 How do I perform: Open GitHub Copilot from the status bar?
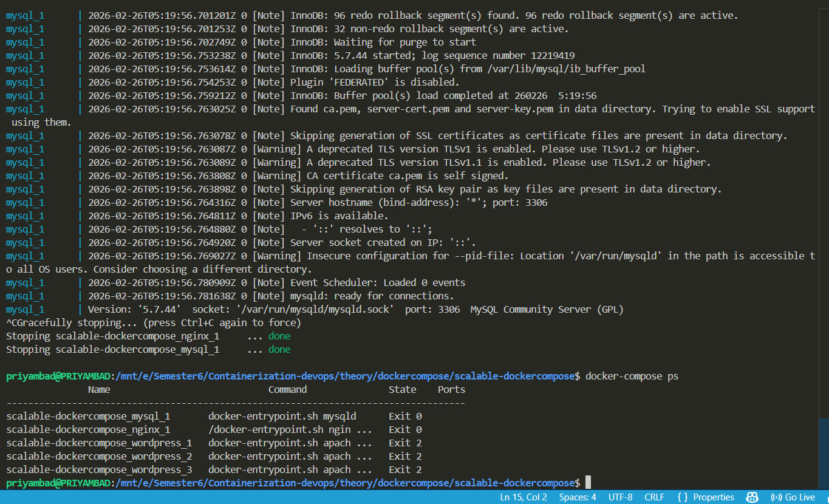(752, 497)
